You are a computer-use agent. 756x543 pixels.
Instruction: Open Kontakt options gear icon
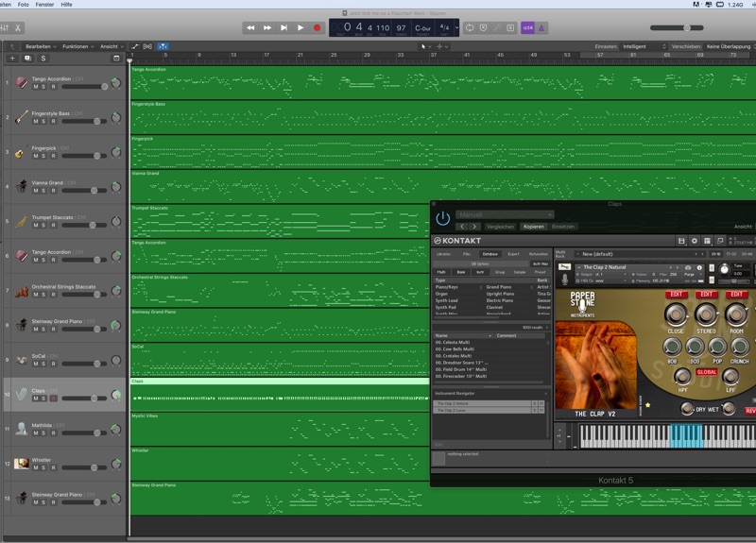pyautogui.click(x=695, y=241)
